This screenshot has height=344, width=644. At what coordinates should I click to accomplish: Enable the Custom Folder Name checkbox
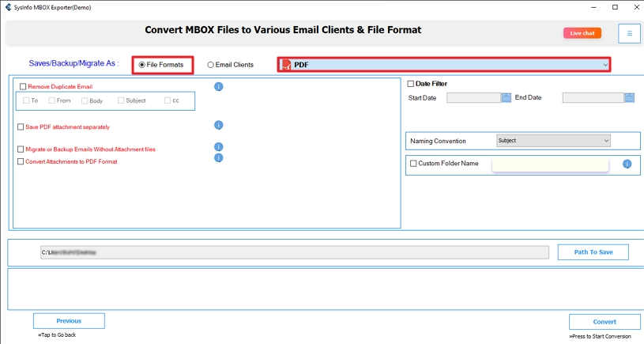tap(413, 164)
